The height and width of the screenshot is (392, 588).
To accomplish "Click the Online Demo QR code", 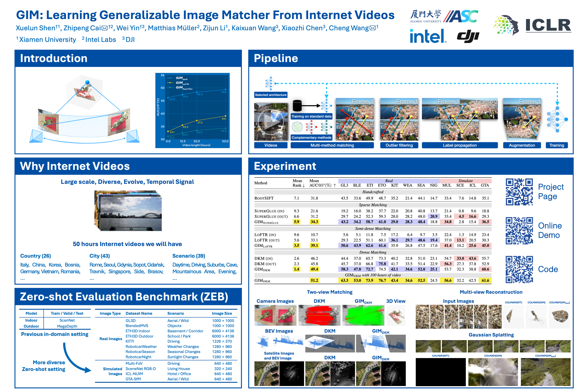I will tap(519, 230).
